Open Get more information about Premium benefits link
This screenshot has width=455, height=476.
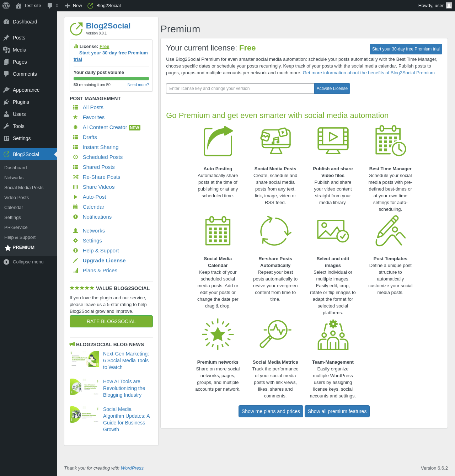[x=369, y=73]
